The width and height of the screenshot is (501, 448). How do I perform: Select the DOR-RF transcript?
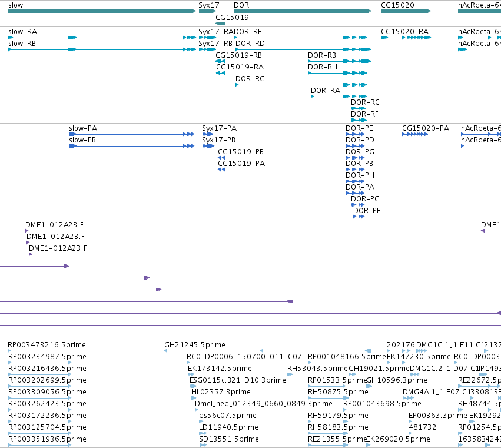point(359,120)
